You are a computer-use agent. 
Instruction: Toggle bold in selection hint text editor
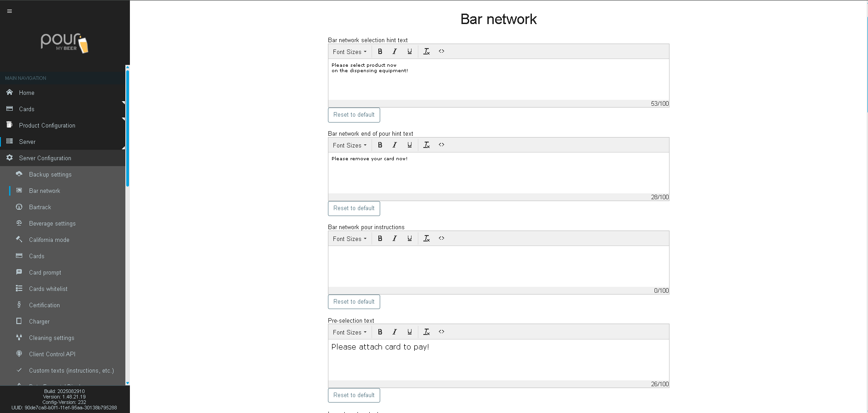pos(380,52)
